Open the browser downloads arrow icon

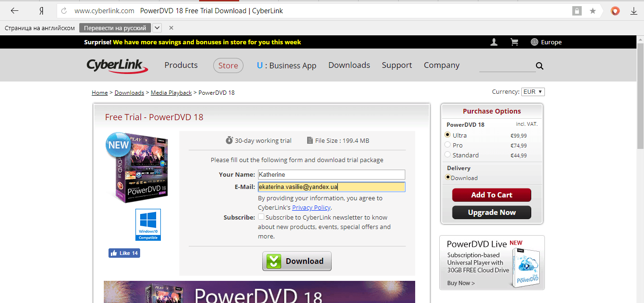pos(634,11)
